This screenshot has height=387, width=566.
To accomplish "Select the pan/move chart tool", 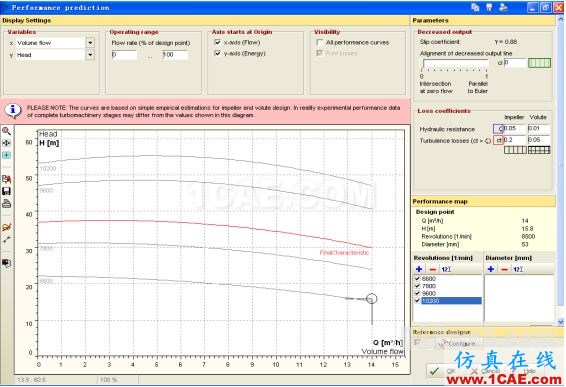I will (x=6, y=143).
